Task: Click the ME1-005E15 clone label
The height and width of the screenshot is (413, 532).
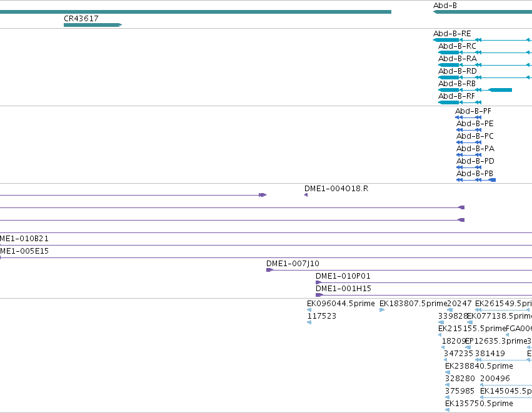Action: pos(24,251)
